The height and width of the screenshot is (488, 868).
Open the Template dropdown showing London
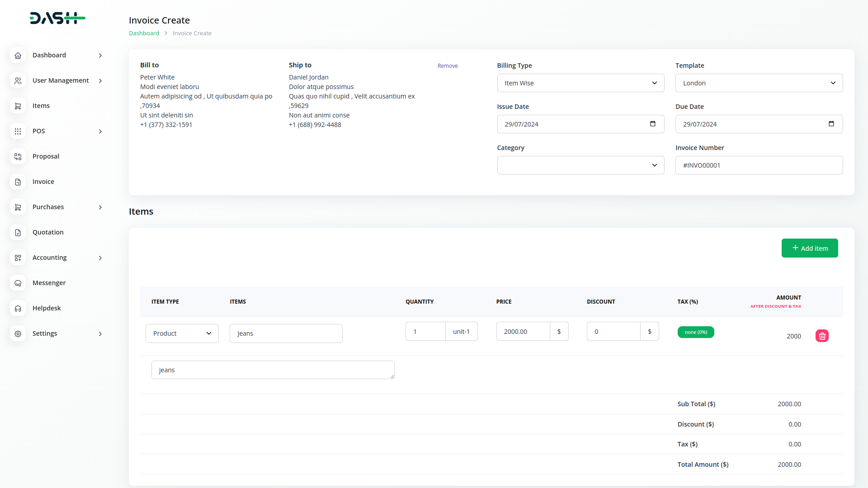tap(759, 83)
